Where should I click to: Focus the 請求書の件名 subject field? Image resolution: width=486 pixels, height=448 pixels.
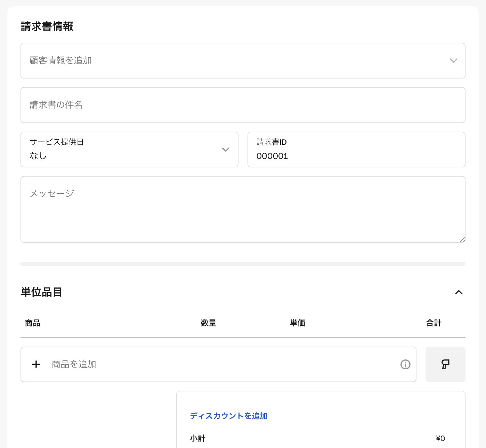pyautogui.click(x=243, y=105)
